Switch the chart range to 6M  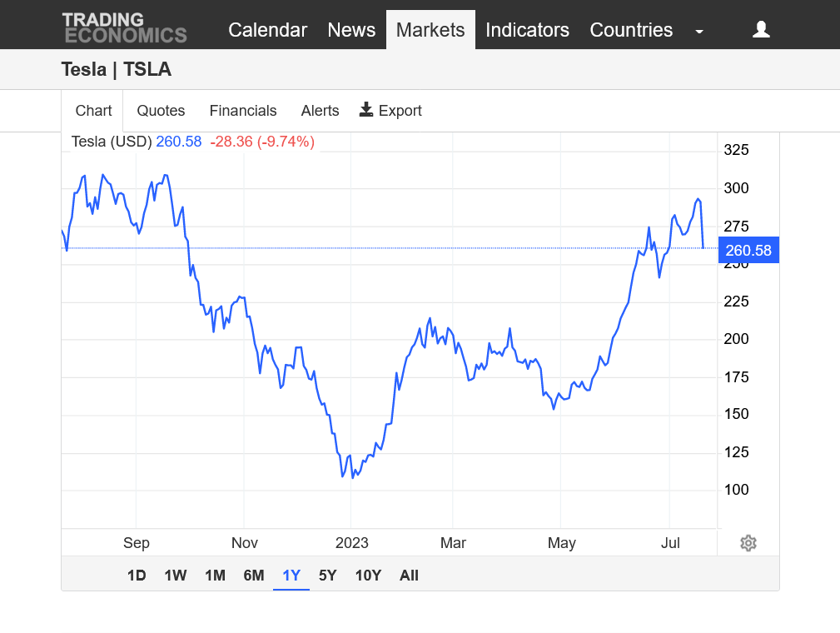pyautogui.click(x=254, y=576)
